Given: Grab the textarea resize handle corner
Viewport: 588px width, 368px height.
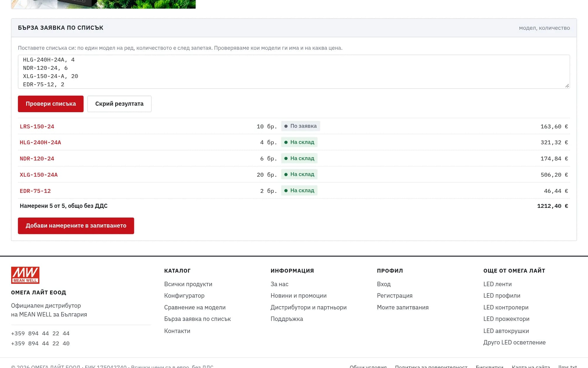Looking at the screenshot, I should click(x=567, y=86).
